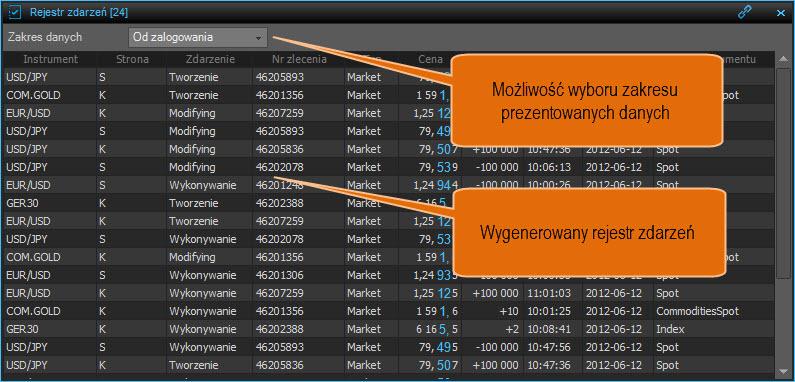Viewport: 795px width, 382px height.
Task: Click Wykonywanie in order 46201306 row
Action: (203, 275)
